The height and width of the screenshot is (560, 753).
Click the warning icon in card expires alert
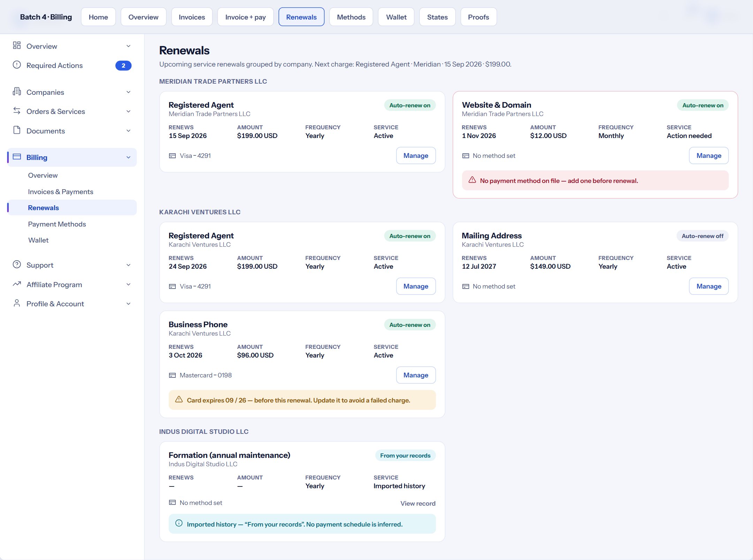click(x=179, y=399)
